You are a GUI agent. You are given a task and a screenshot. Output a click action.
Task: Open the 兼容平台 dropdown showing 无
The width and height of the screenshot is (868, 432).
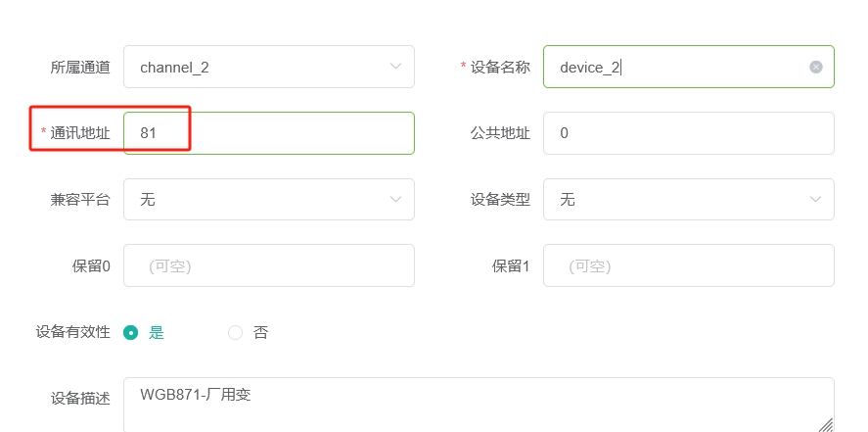point(269,200)
